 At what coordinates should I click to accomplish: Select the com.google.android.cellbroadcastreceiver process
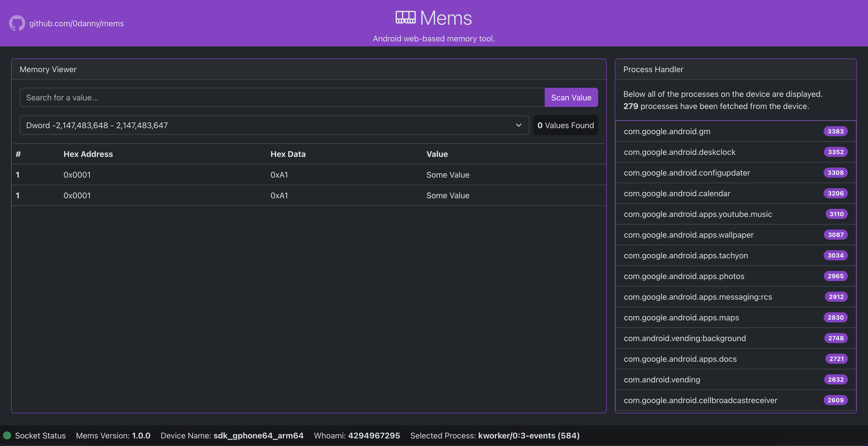pos(708,400)
